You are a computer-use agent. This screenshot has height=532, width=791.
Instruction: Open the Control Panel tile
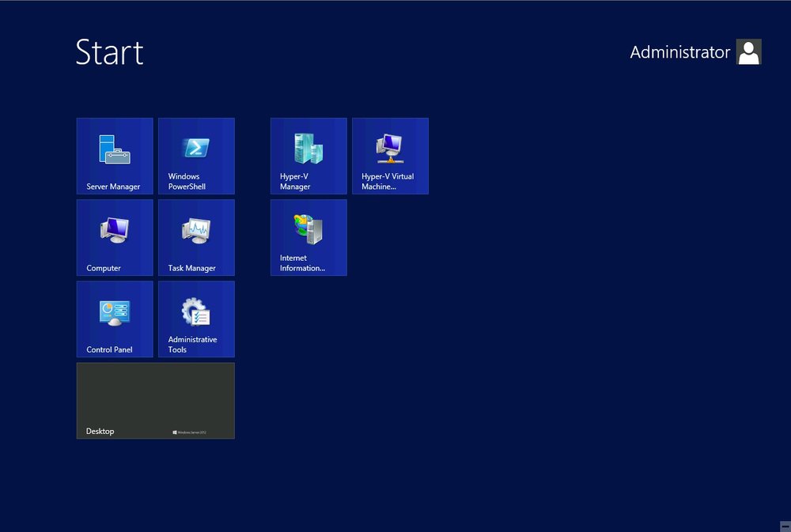tap(115, 319)
